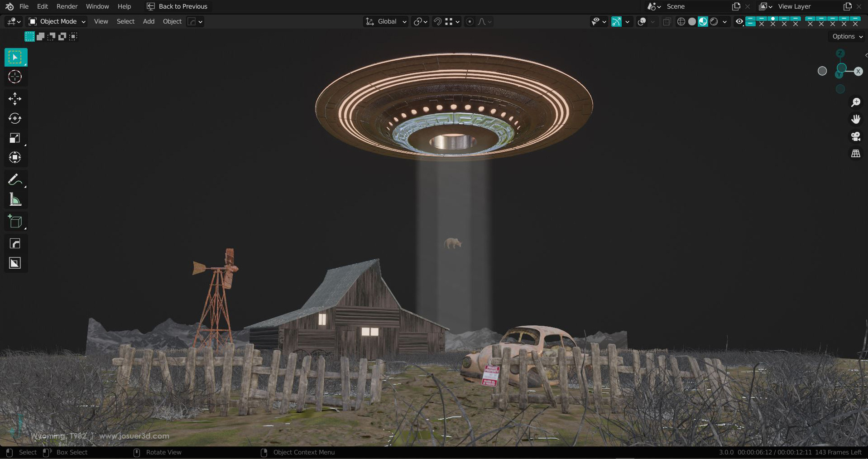The height and width of the screenshot is (459, 868).
Task: Open the Render menu
Action: [x=67, y=6]
